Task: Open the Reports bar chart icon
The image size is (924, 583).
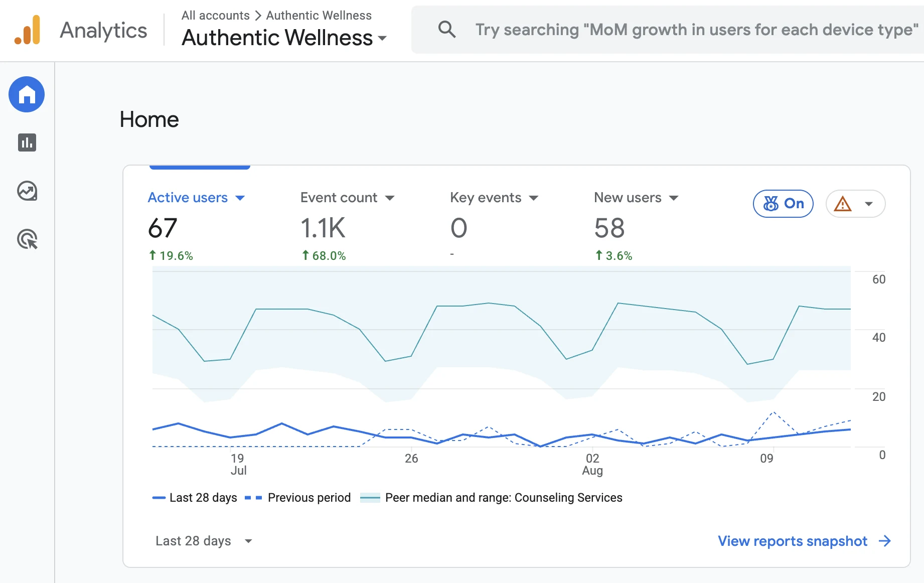Action: 27,142
